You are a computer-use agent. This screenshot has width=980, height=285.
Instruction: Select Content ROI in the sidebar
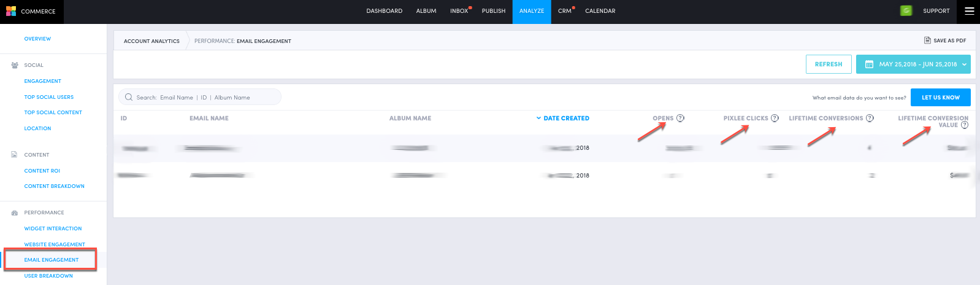(x=42, y=171)
